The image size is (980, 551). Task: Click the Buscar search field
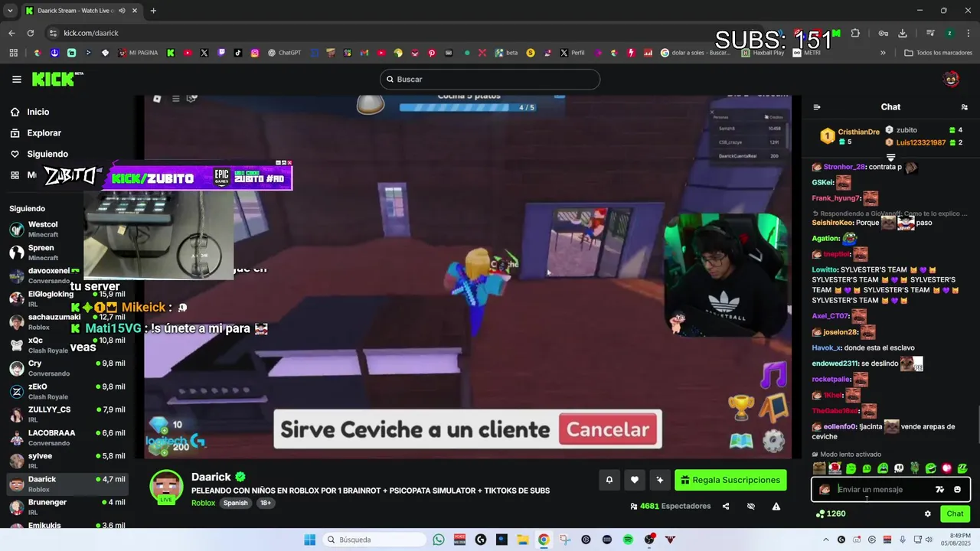coord(490,79)
